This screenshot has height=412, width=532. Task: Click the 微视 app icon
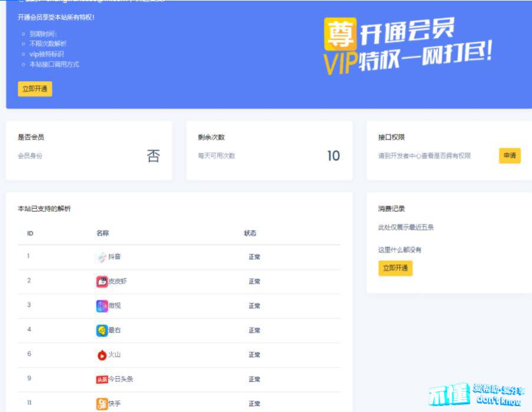(x=102, y=306)
